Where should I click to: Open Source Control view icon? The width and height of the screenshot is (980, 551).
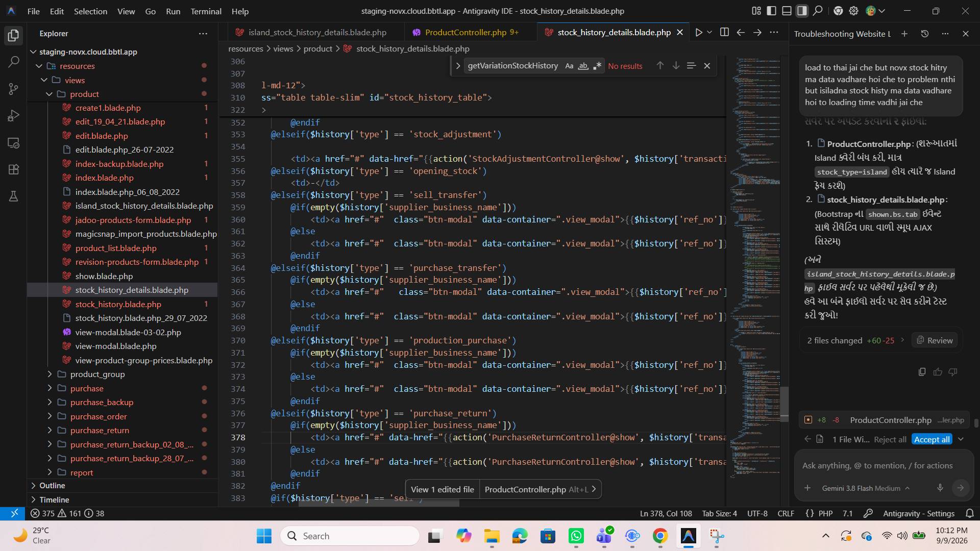click(x=14, y=89)
